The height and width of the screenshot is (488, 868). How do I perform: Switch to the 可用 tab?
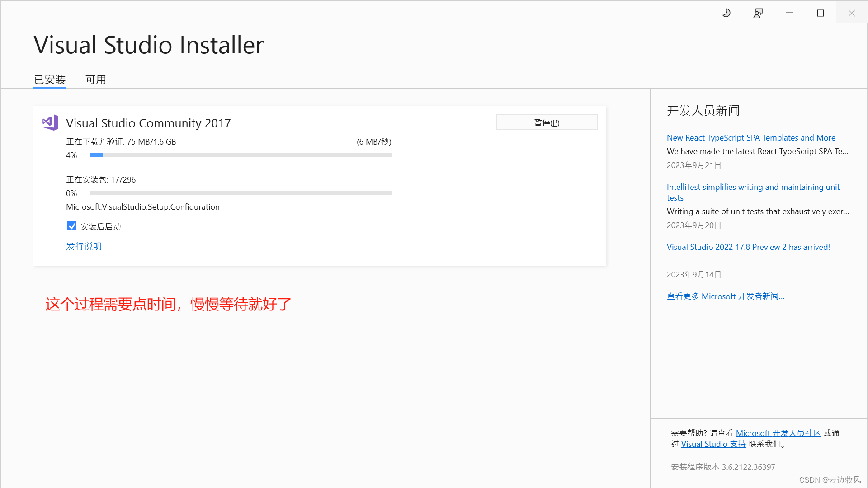coord(96,80)
